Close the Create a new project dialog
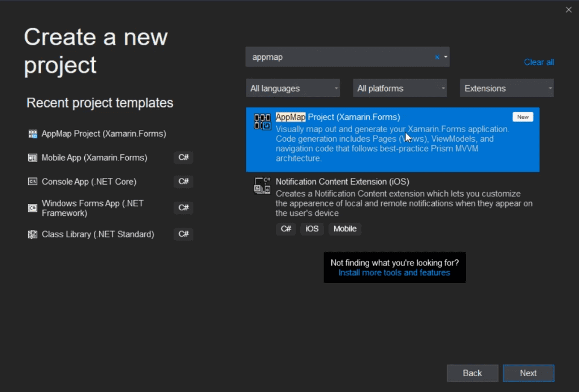 569,10
